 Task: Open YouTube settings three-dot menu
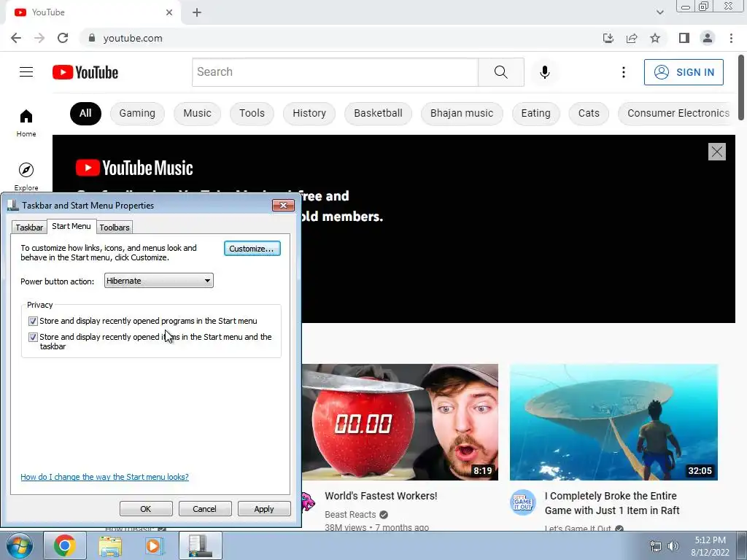coord(624,72)
